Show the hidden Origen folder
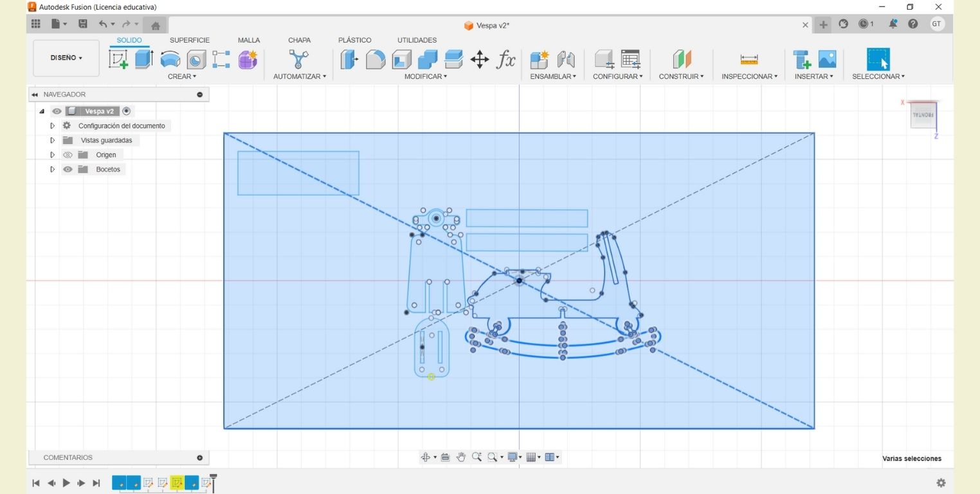The width and height of the screenshot is (980, 494). (x=68, y=155)
